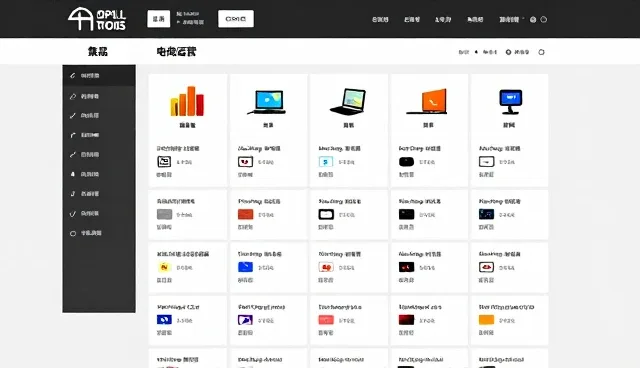Select the sidebar item with solid bell-like icon
The width and height of the screenshot is (640, 368).
pyautogui.click(x=99, y=174)
